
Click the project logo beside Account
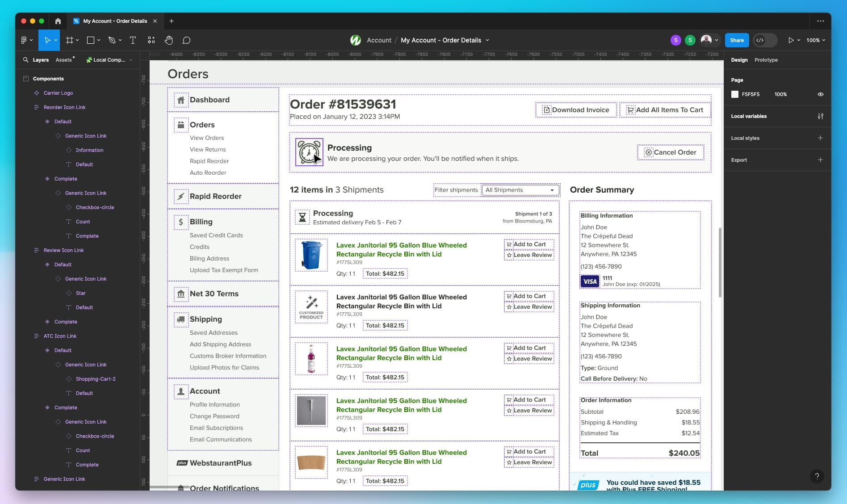tap(355, 40)
